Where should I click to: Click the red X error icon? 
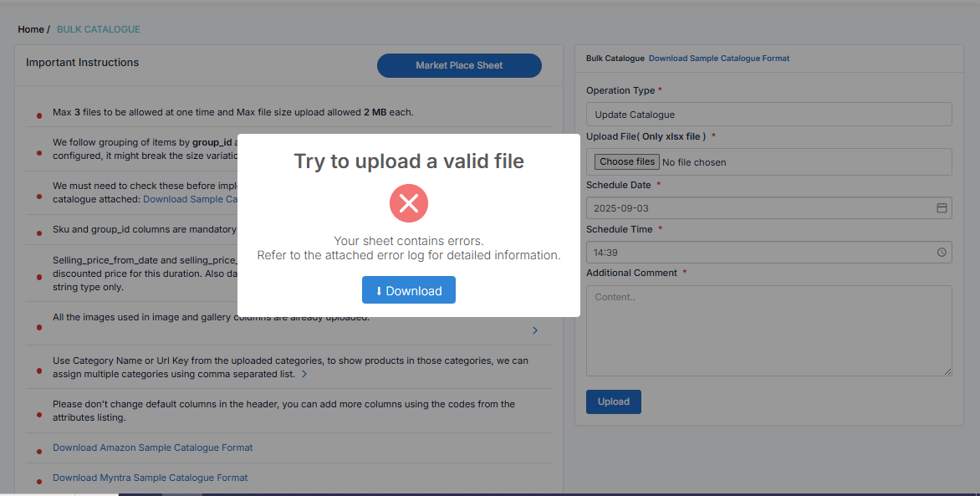pos(409,203)
